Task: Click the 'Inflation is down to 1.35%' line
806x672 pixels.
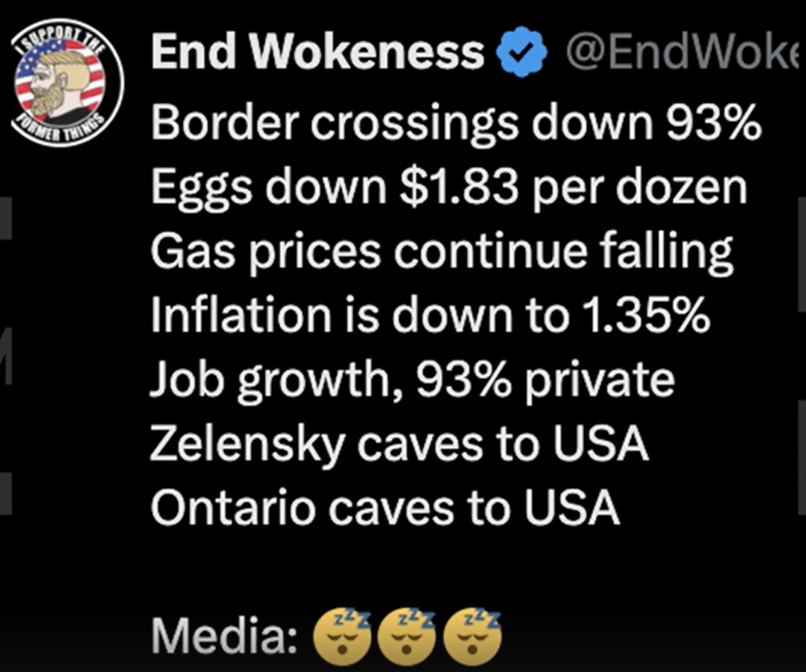Action: (431, 315)
